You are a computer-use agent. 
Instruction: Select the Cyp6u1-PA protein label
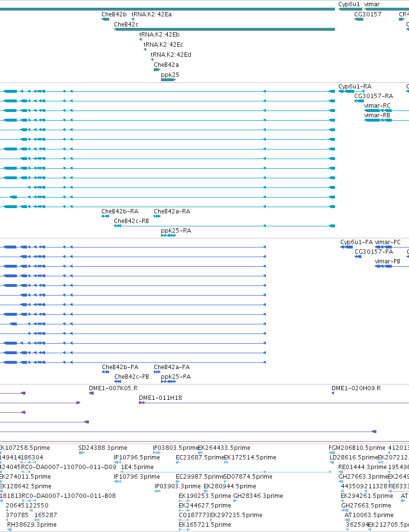(x=357, y=242)
